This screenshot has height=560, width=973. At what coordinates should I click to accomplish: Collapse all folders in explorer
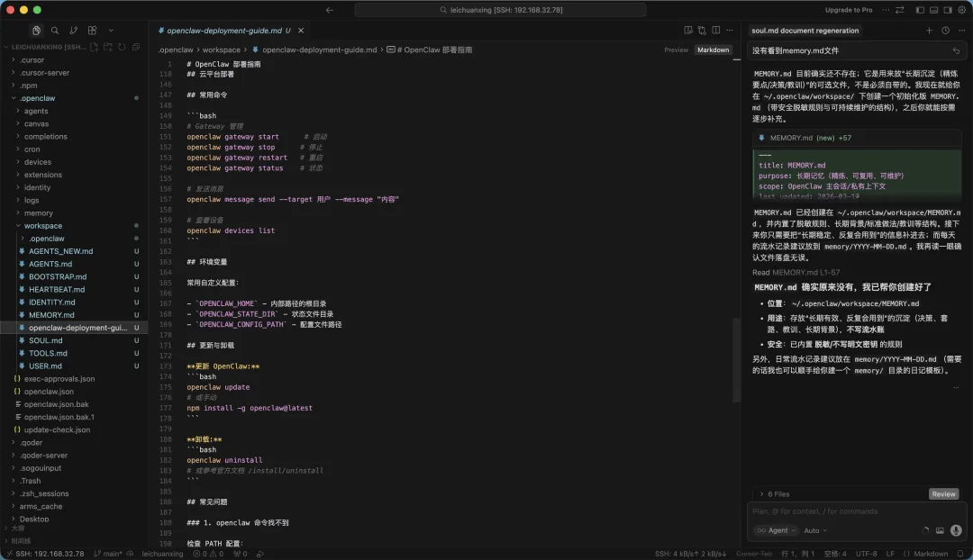point(136,47)
